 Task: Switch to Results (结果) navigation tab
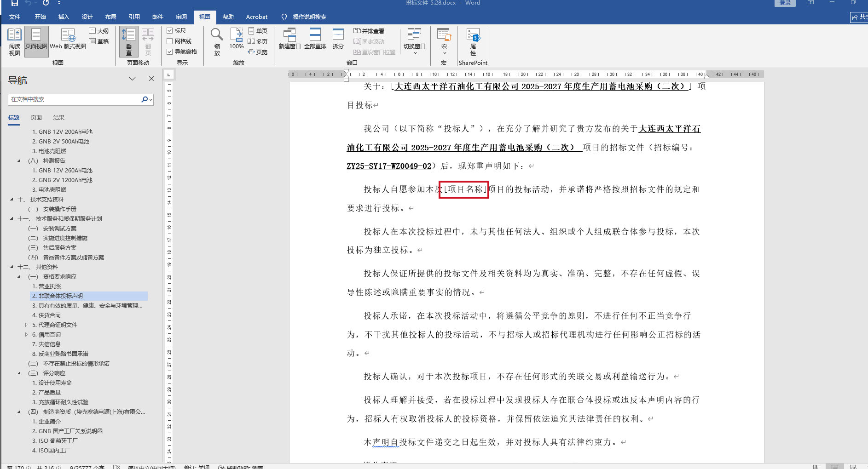[x=59, y=118]
